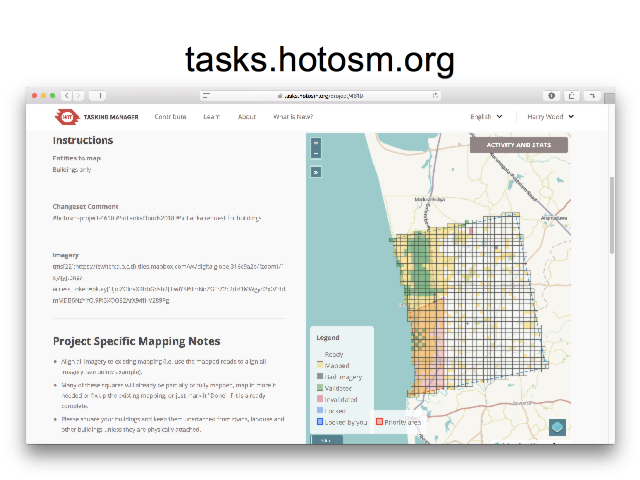Click the Safari share icon

[x=571, y=96]
